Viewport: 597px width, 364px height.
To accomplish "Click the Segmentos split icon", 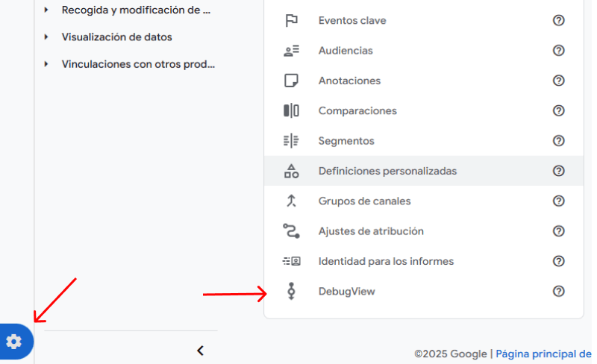I will pyautogui.click(x=291, y=141).
